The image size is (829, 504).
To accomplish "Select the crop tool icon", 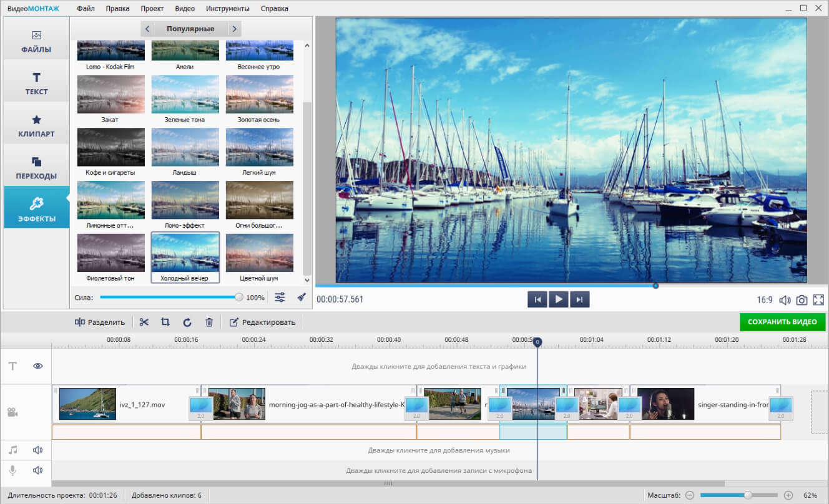I will point(165,322).
